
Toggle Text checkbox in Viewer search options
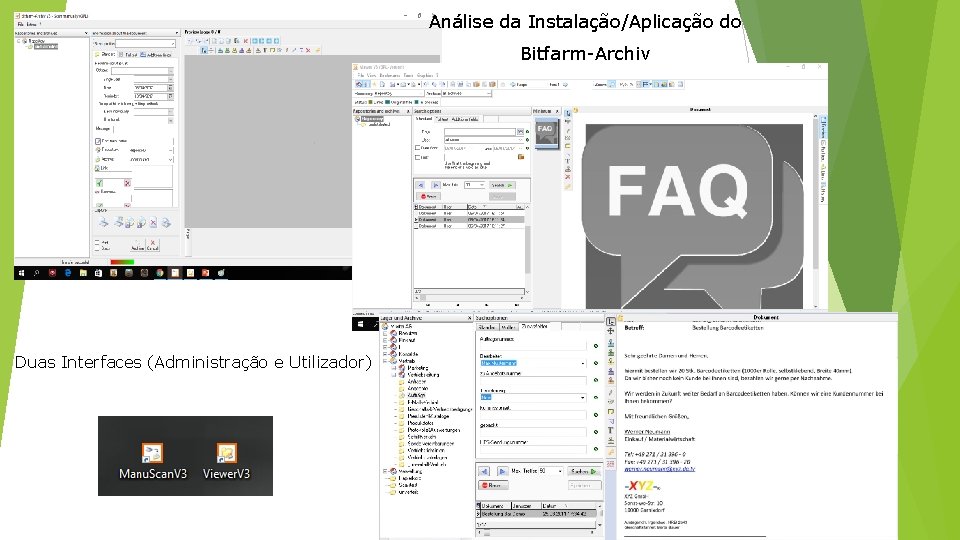[x=418, y=157]
